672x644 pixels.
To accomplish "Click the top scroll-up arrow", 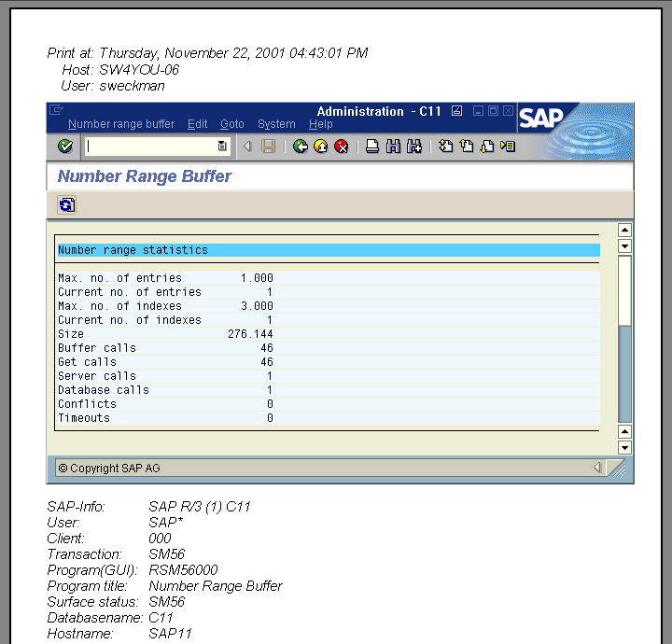I will pyautogui.click(x=624, y=231).
